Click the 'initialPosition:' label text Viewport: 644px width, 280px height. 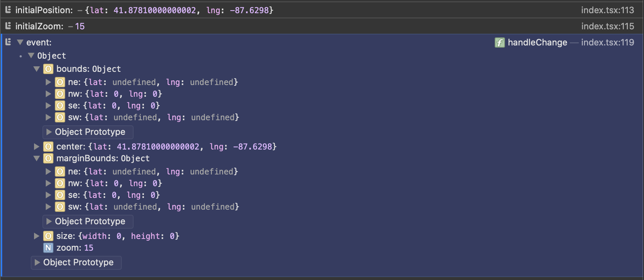[x=44, y=10]
